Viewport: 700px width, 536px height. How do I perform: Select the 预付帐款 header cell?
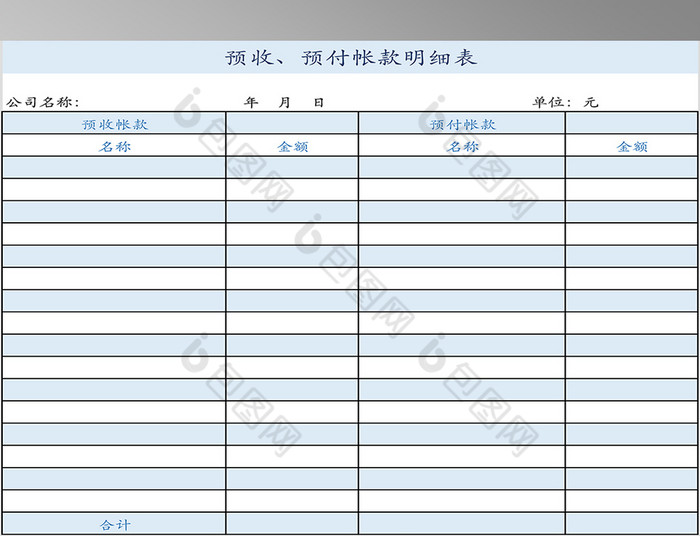point(462,124)
